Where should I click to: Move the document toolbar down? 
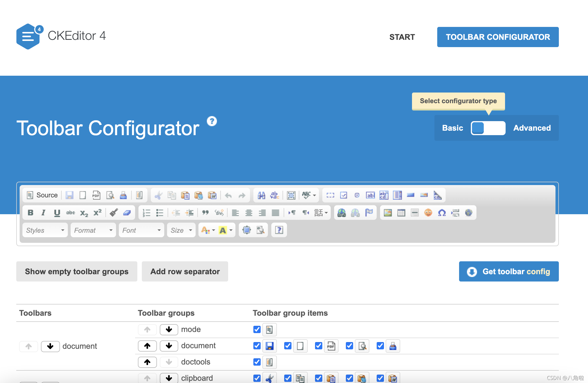50,346
